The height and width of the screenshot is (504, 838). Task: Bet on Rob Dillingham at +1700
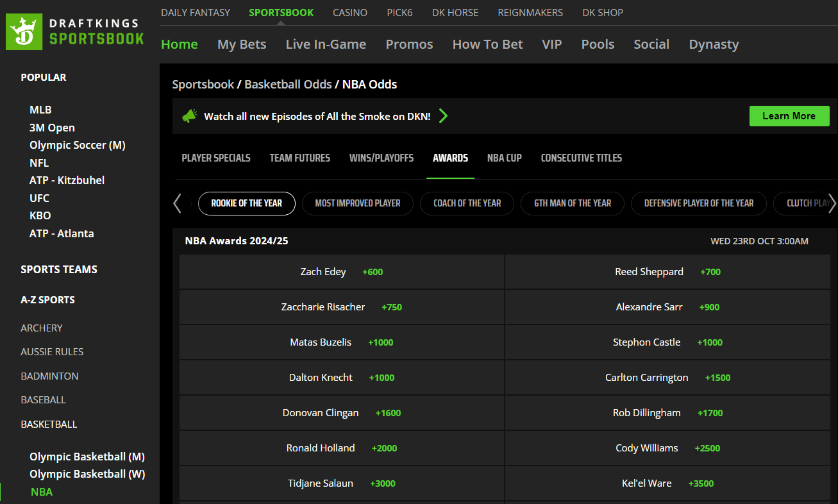tap(667, 413)
